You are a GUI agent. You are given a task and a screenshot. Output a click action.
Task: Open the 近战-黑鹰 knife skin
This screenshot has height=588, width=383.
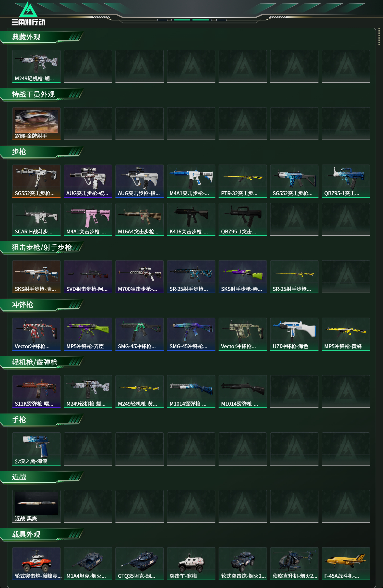click(36, 506)
